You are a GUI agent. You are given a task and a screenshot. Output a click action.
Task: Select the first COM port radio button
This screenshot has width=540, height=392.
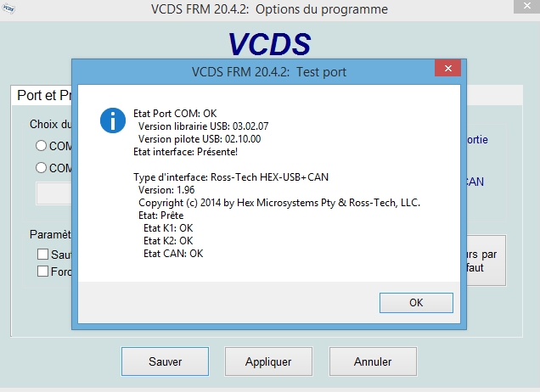pyautogui.click(x=41, y=146)
